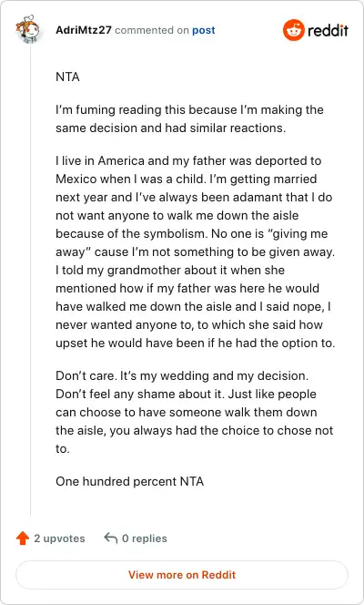This screenshot has height=605, width=364.
Task: Open the AdriMtz27 user profile link
Action: (x=84, y=30)
